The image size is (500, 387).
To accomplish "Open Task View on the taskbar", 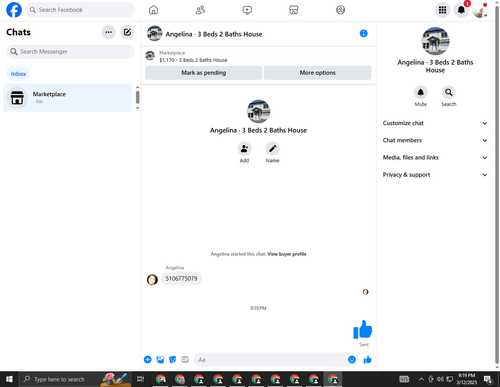I will point(141,379).
